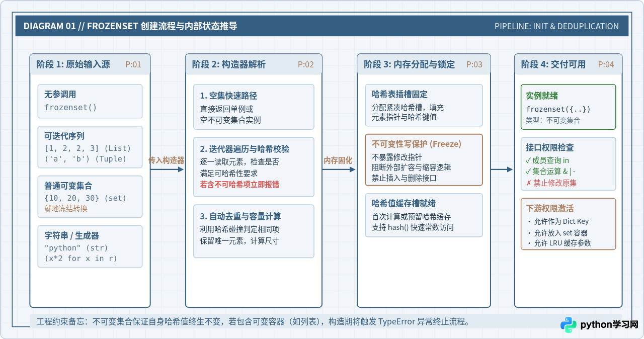Click the checked item "成员查询 in"
Screen dimensions: 644x339
pyautogui.click(x=551, y=160)
